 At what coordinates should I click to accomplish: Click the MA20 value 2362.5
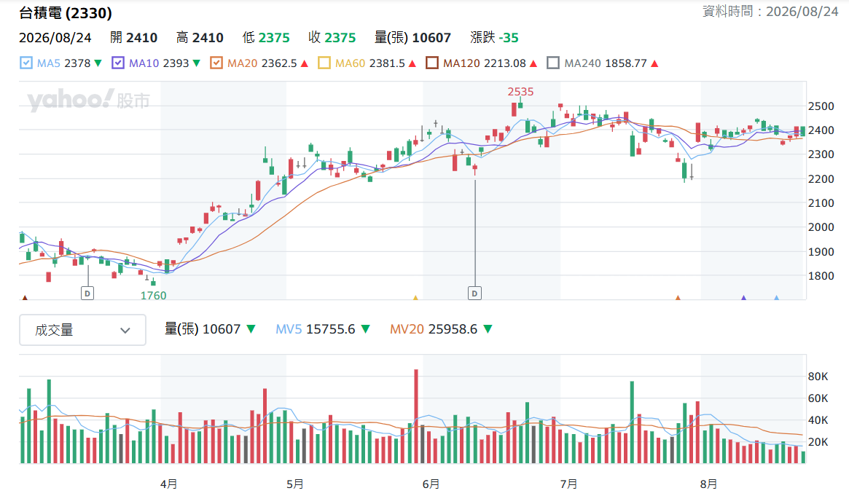pyautogui.click(x=279, y=63)
